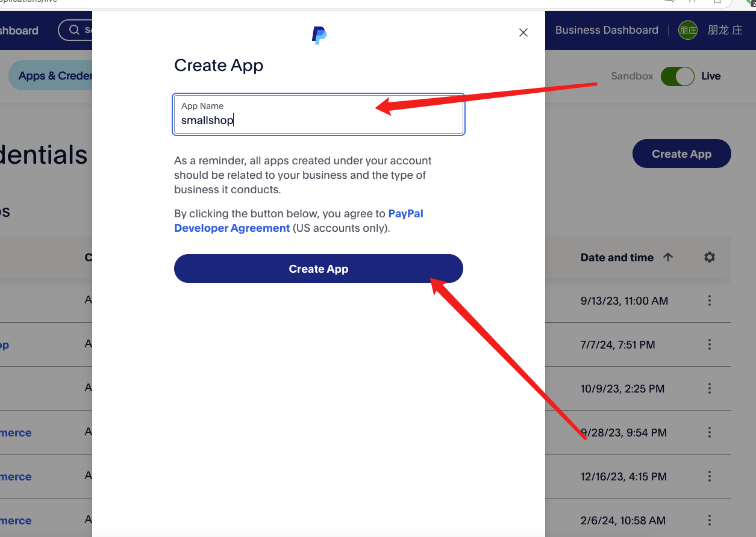Screen dimensions: 756x537
Task: Open options menu for 10/9/23 row
Action: (x=710, y=388)
